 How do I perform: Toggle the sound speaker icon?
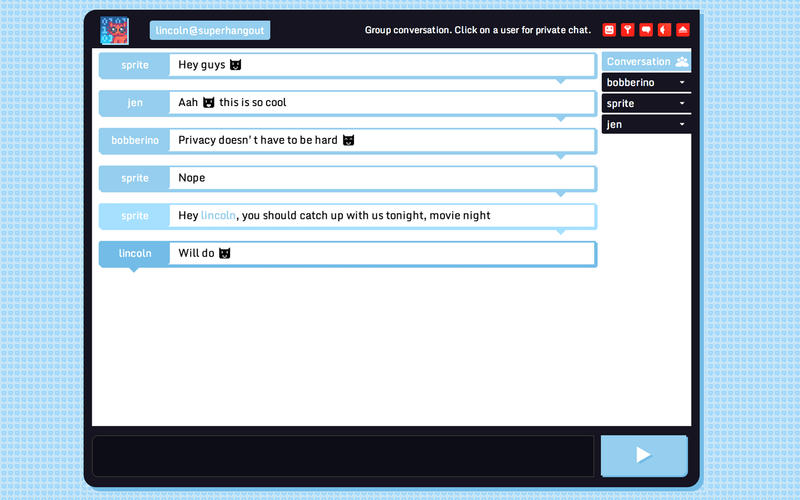click(x=664, y=30)
